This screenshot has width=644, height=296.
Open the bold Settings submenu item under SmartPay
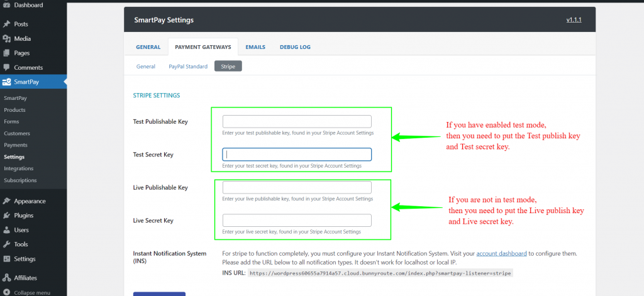coord(14,157)
